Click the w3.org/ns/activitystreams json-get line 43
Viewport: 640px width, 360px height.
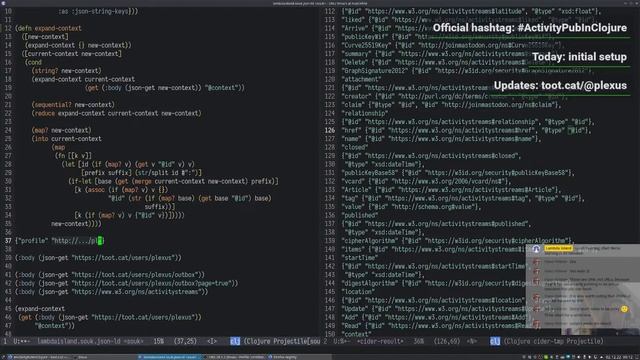click(111, 292)
